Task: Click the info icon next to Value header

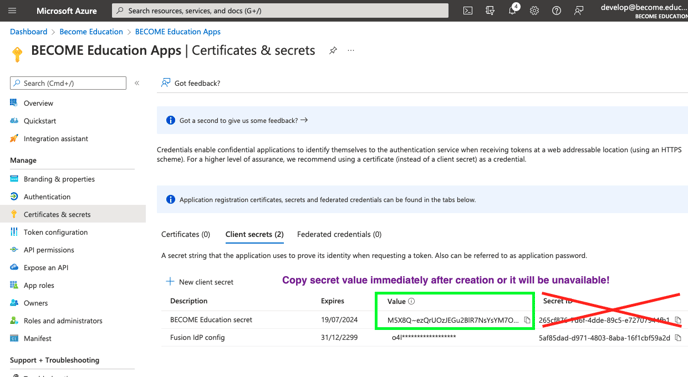Action: (x=411, y=301)
